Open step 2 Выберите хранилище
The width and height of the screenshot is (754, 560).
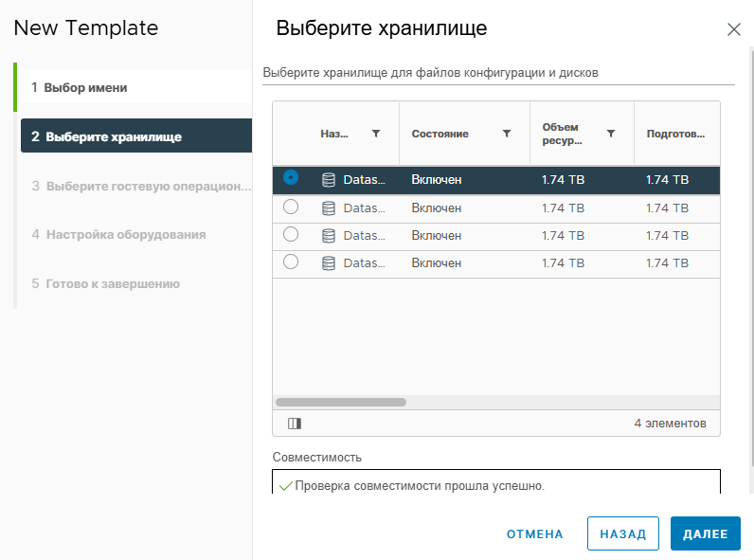[x=136, y=136]
